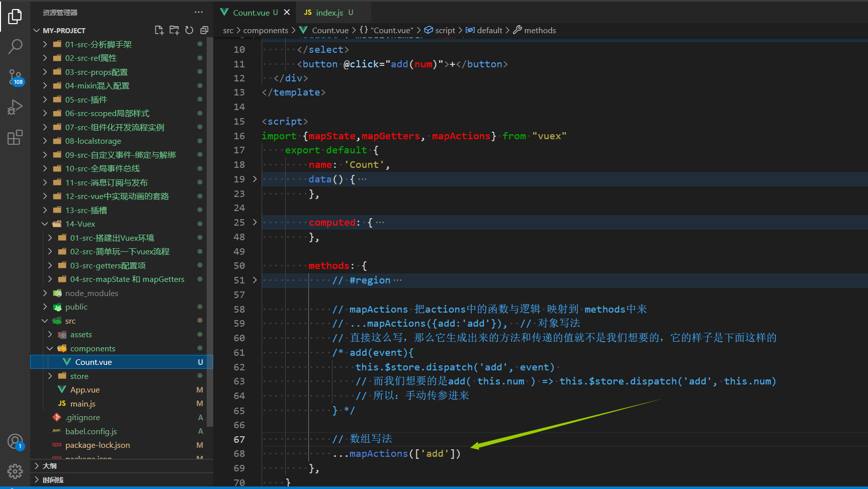
Task: Open Count.vue in the file tree
Action: click(x=121, y=362)
